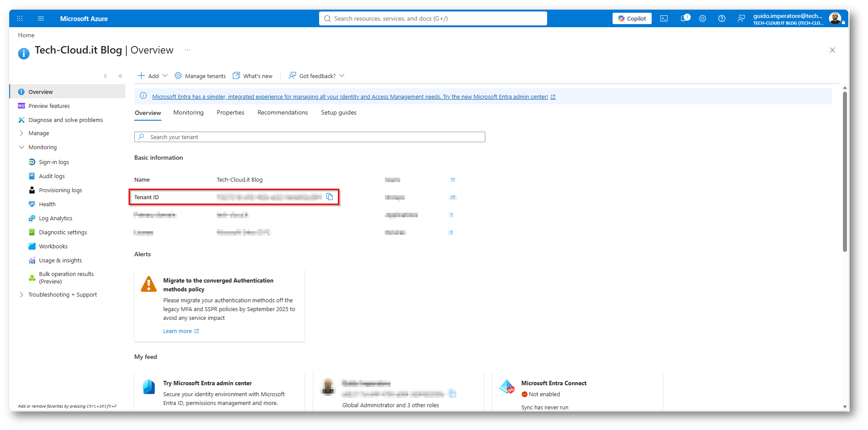The image size is (868, 430).
Task: Go to Home breadcrumb
Action: tap(26, 35)
